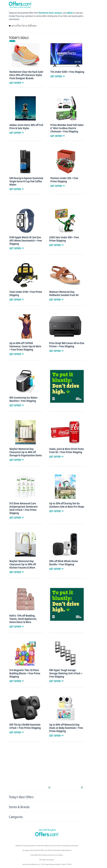Open Today's Best Offers footer link

click(21, 797)
